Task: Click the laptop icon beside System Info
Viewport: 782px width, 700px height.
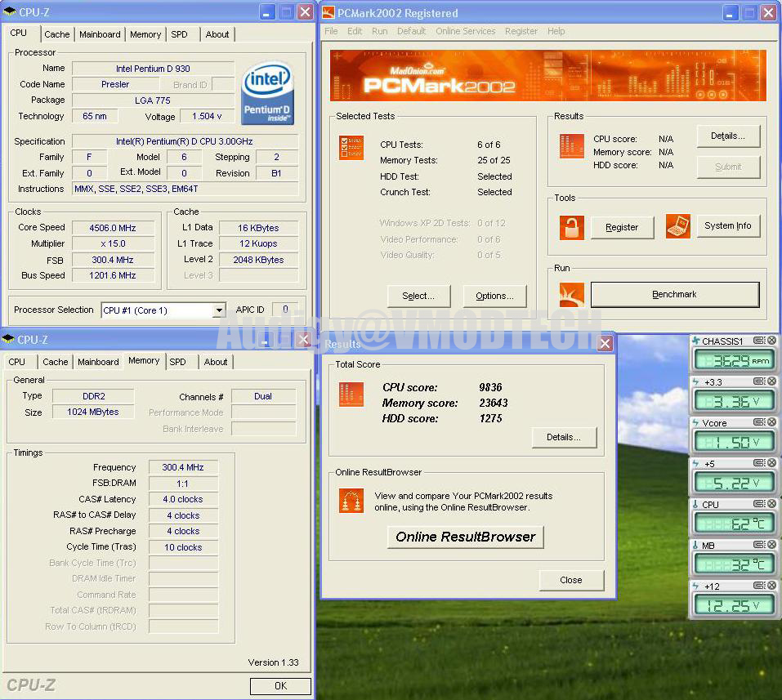Action: [678, 226]
